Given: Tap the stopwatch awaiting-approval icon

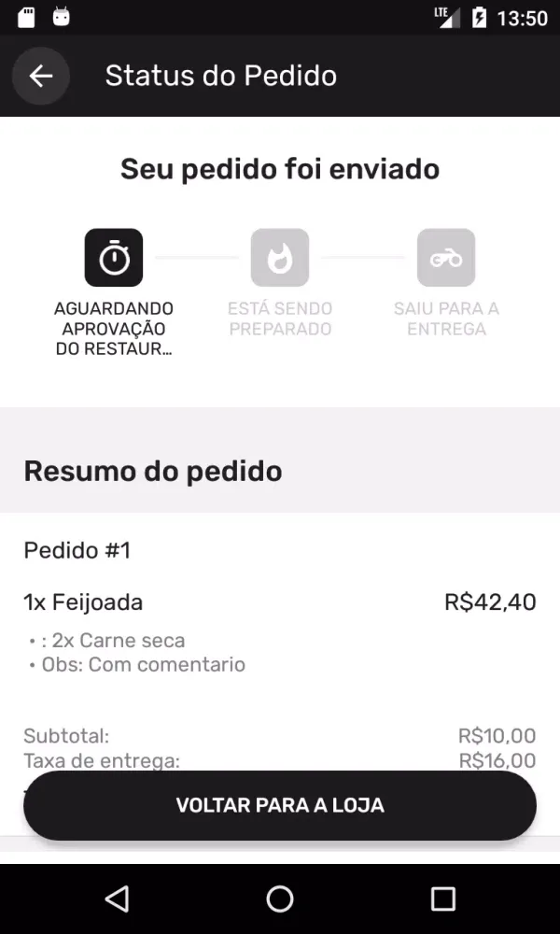Looking at the screenshot, I should tap(114, 258).
